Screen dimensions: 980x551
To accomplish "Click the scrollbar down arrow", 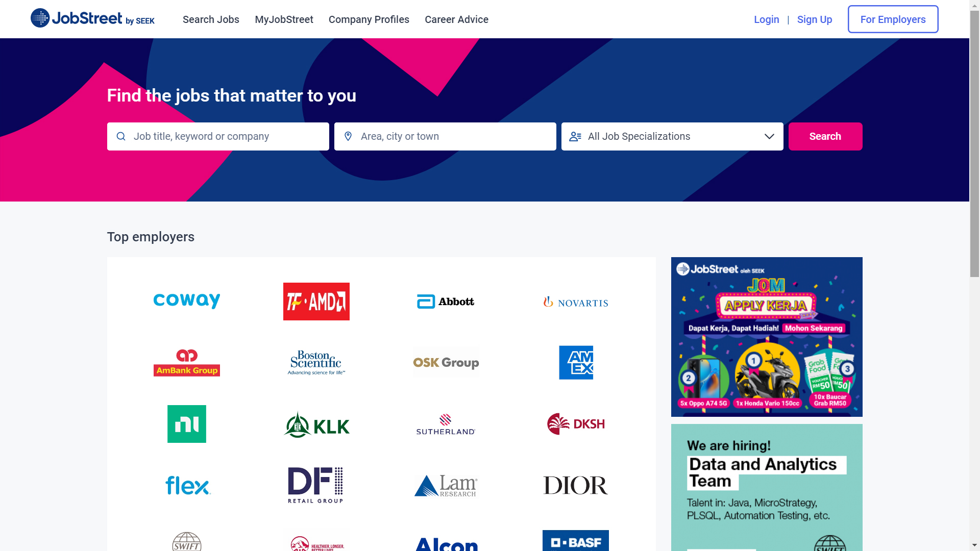I will 975,545.
